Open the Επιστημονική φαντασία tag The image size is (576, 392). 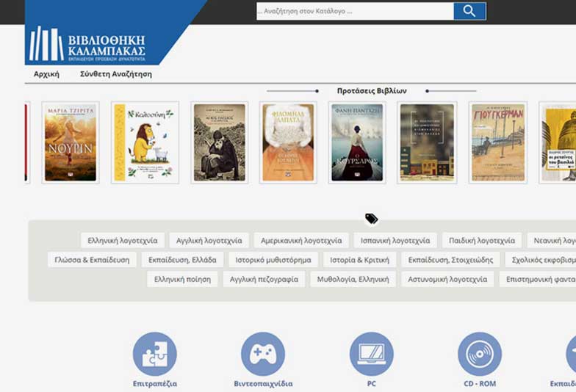[538, 279]
